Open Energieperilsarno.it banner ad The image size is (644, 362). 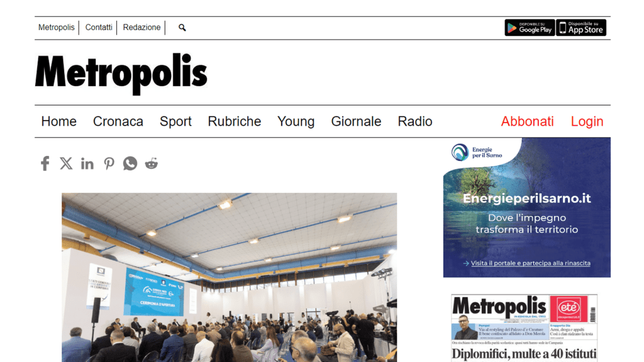[527, 207]
